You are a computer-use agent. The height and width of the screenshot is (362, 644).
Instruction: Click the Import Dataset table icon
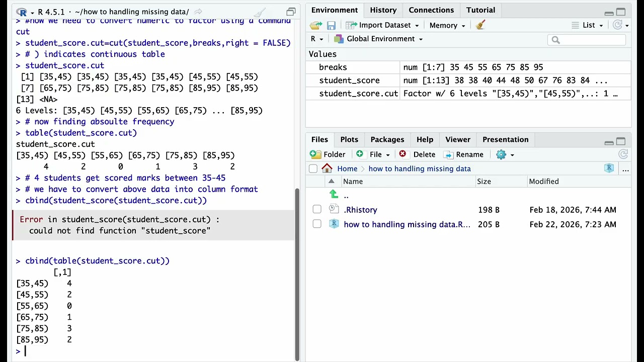coord(351,25)
